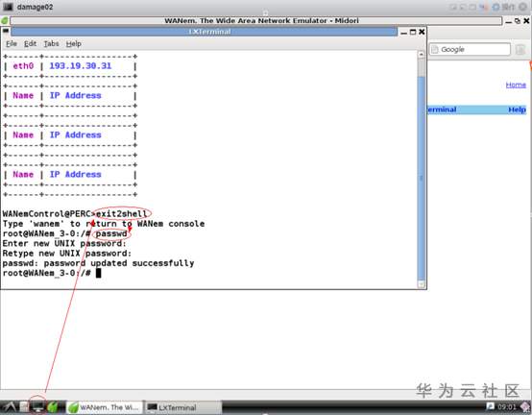
Task: Open the Tabs menu in LXTerminal
Action: [51, 44]
